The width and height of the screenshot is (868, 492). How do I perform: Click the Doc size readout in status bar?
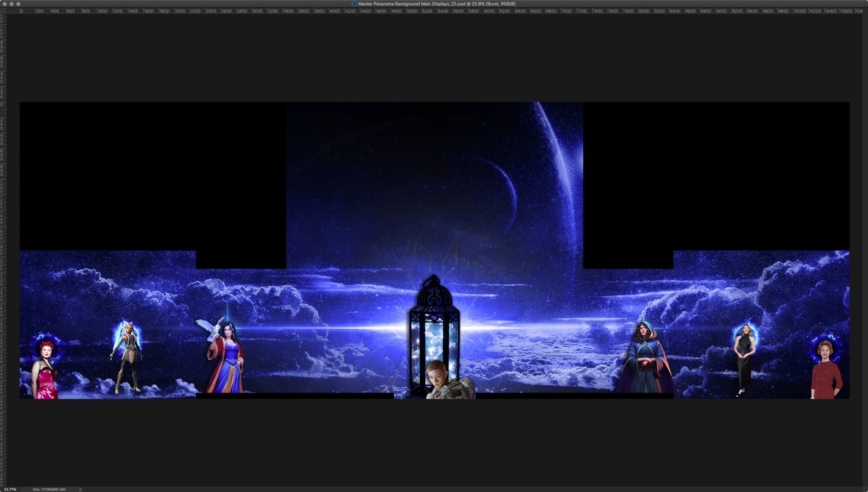coord(49,489)
